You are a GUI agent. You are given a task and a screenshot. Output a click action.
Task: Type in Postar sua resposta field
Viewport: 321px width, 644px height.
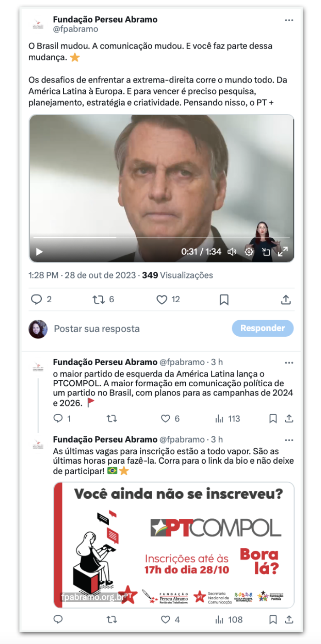pos(138,328)
